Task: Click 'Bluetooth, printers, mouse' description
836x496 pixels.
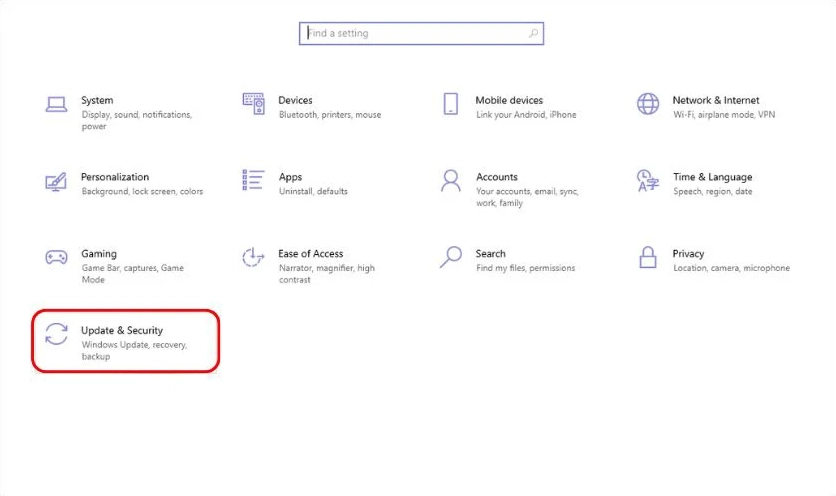Action: (x=330, y=115)
